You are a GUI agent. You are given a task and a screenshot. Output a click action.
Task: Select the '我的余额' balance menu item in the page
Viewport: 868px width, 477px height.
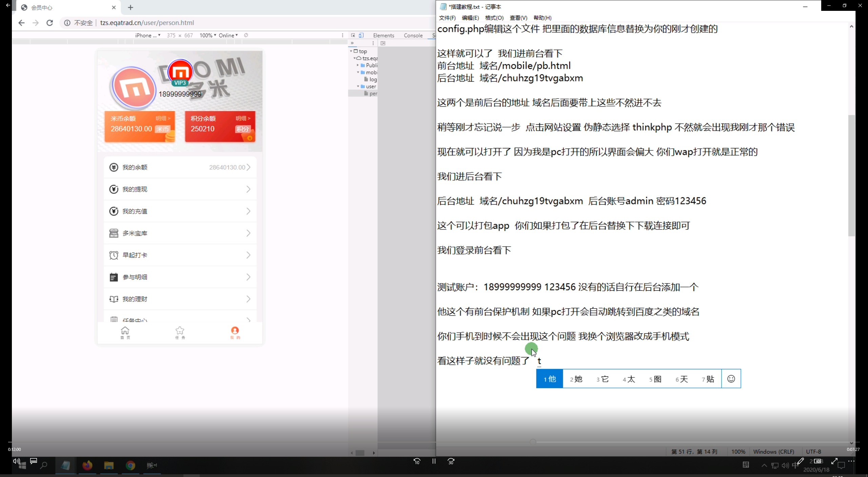(x=180, y=167)
